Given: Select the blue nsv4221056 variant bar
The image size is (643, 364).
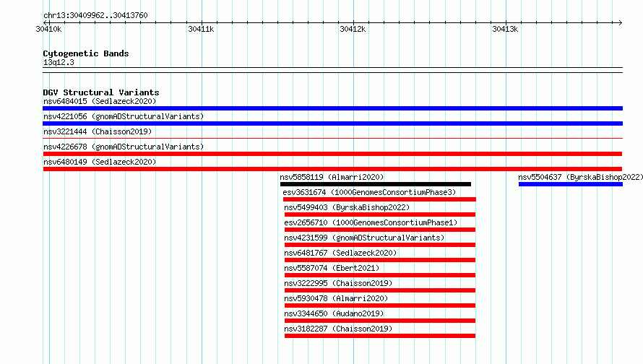Looking at the screenshot, I should coord(332,123).
